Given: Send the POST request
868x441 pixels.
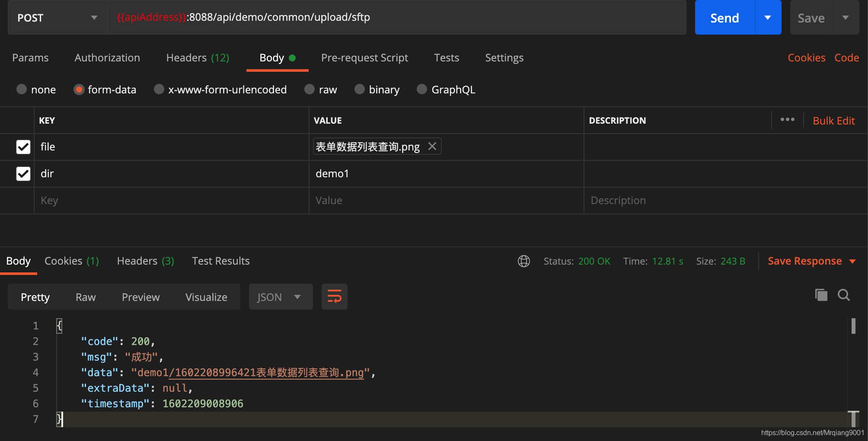Looking at the screenshot, I should [x=725, y=18].
